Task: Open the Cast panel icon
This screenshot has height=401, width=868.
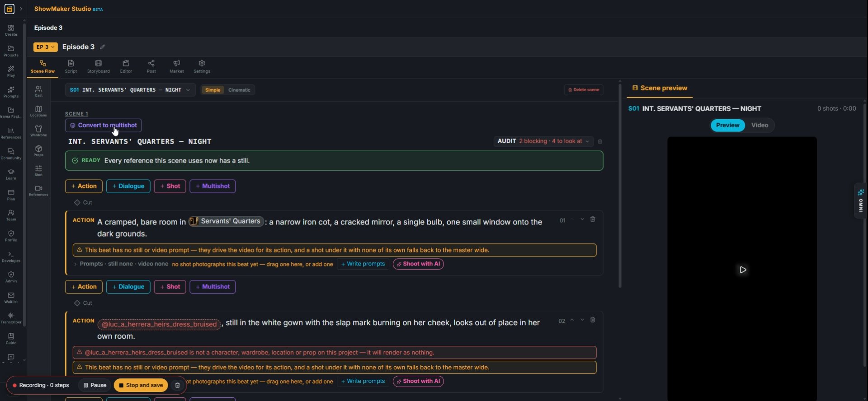Action: pos(38,91)
